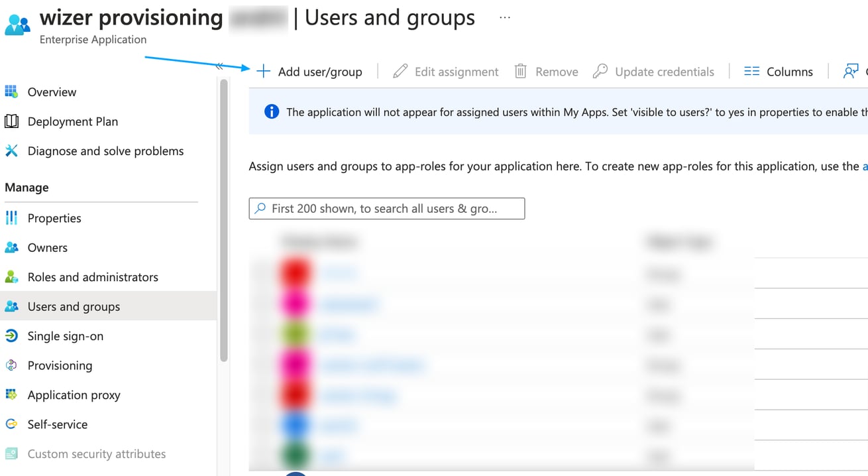Click the Deployment Plan book icon

(11, 121)
